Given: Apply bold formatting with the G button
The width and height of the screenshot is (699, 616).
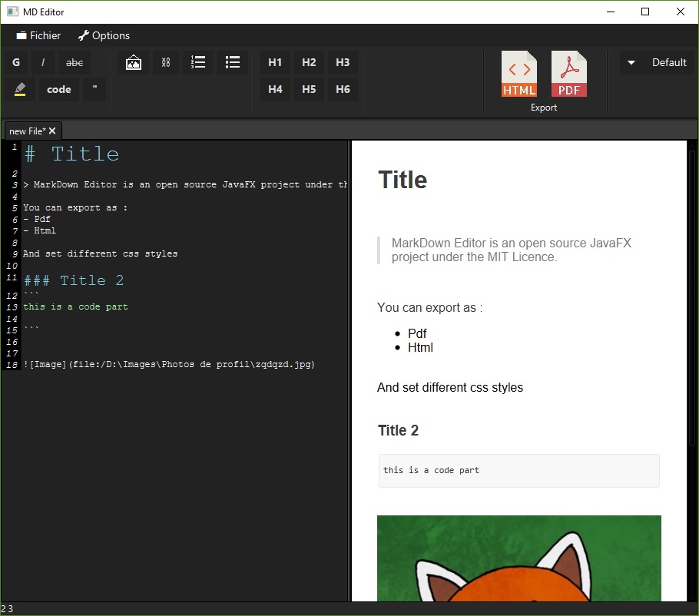Looking at the screenshot, I should [16, 63].
